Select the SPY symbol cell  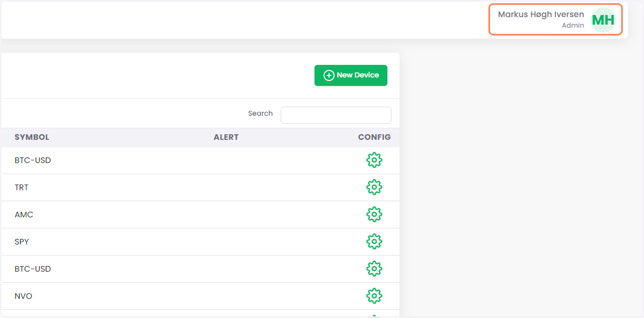[22, 242]
